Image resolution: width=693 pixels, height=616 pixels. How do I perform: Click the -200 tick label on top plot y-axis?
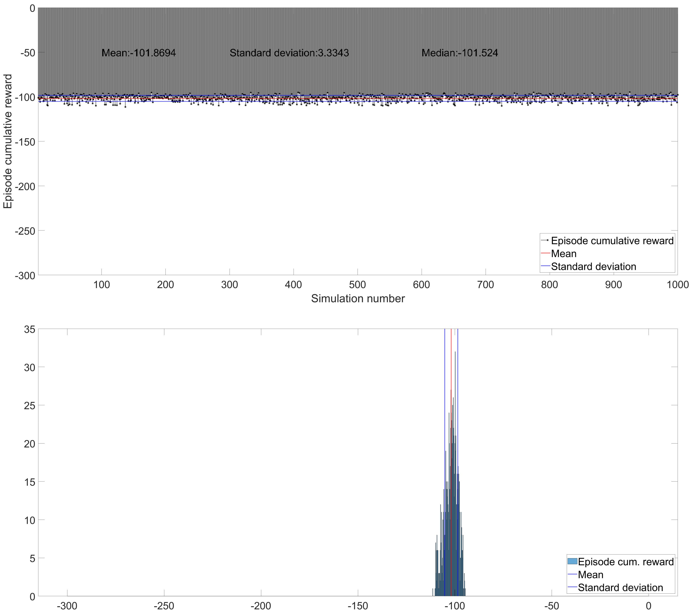25,186
